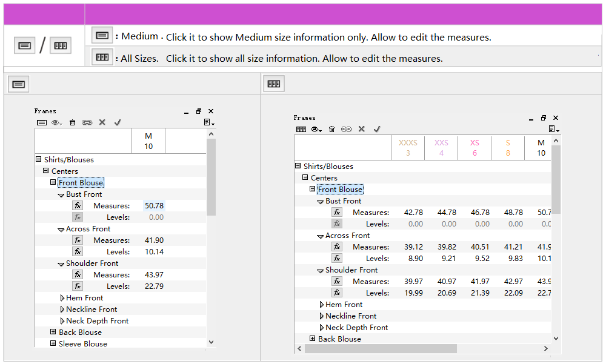The height and width of the screenshot is (364, 606).
Task: Expand Hem Front in the left panel tree
Action: 62,298
